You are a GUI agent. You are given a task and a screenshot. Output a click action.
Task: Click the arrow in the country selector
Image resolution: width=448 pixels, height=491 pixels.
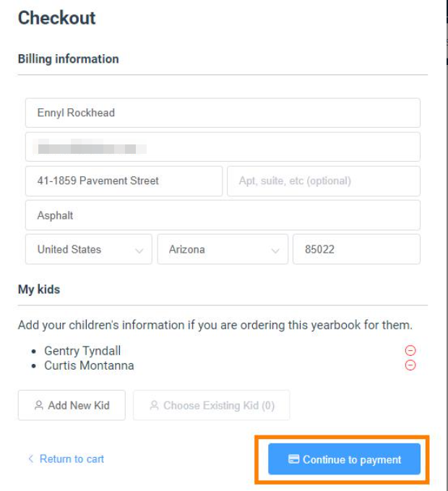139,251
